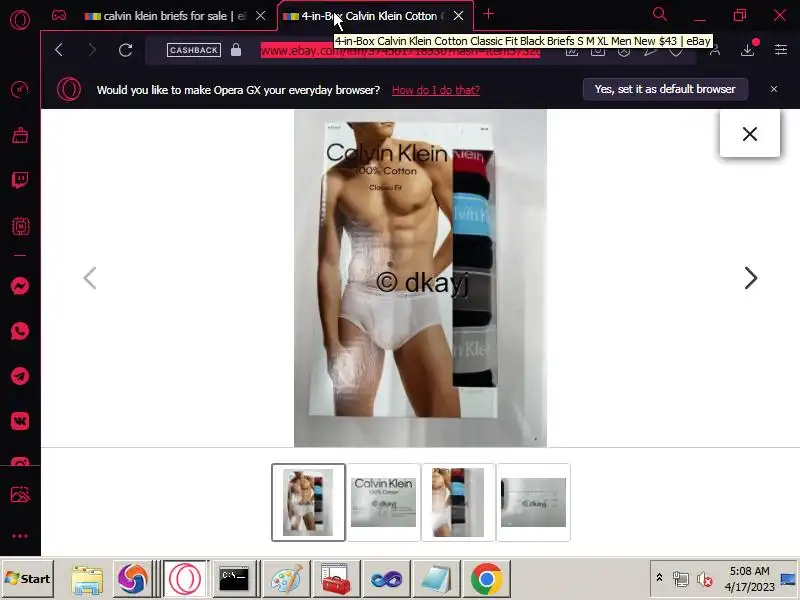
Task: Open Easy Setup sliders icon
Action: tap(781, 49)
